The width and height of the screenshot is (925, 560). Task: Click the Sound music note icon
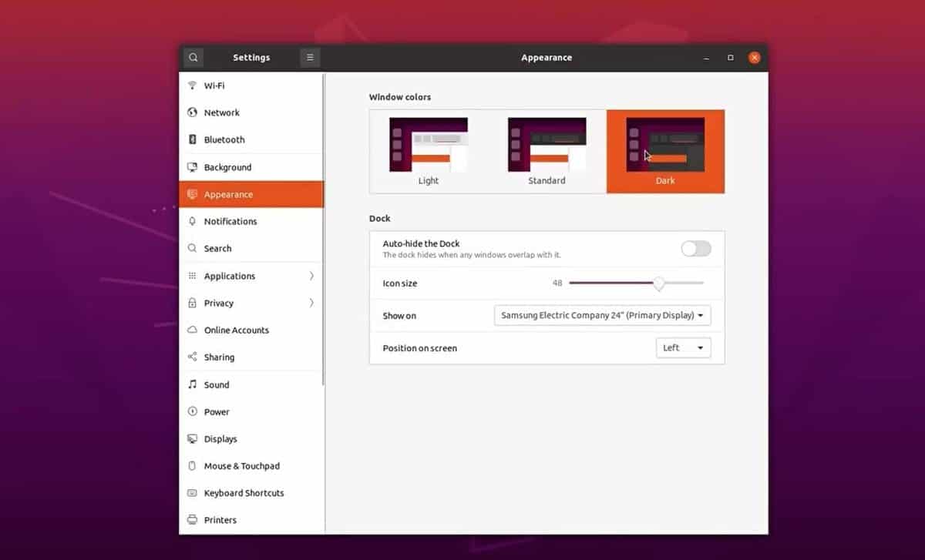pyautogui.click(x=193, y=384)
